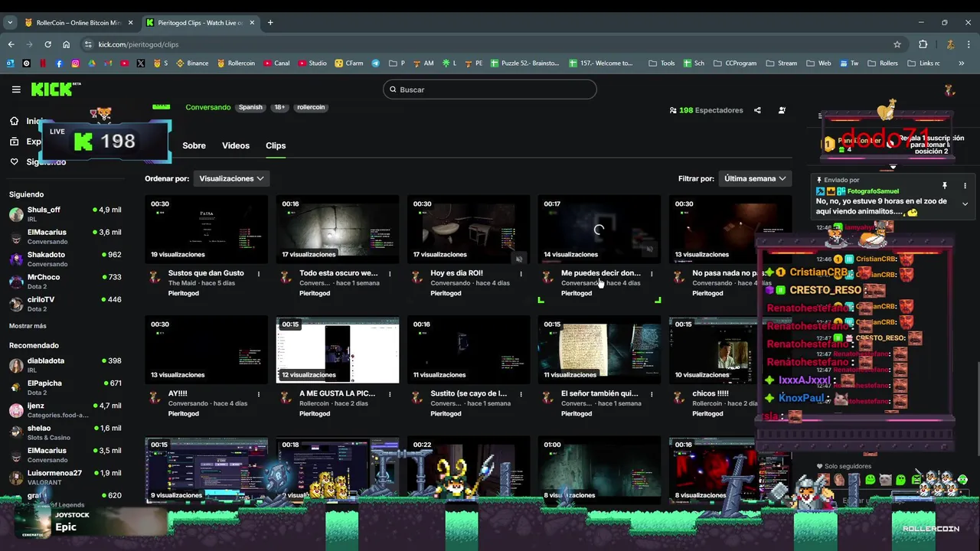
Task: Play the Todo esta oscuro clip thumbnail
Action: [x=338, y=229]
